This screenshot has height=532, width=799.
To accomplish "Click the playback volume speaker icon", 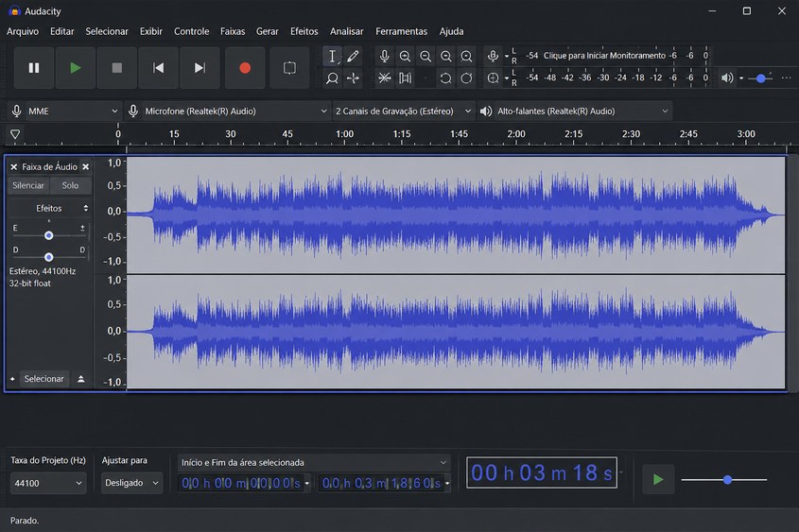I will [x=727, y=77].
